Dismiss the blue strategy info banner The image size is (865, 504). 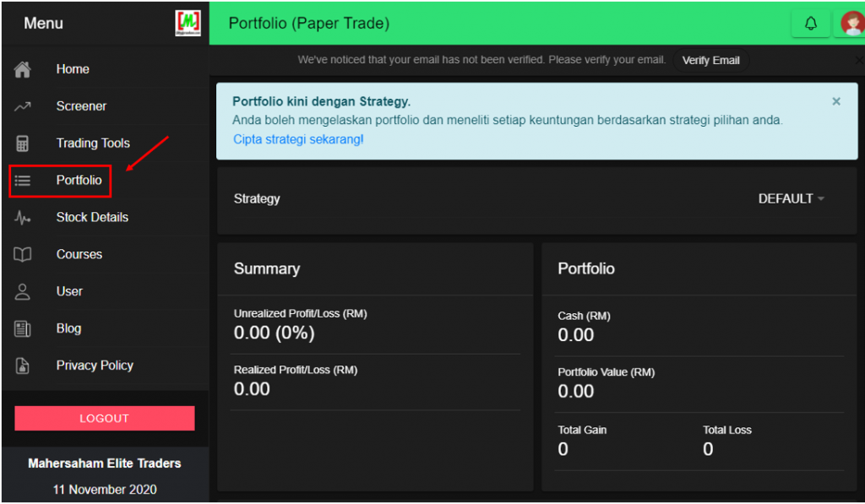836,101
